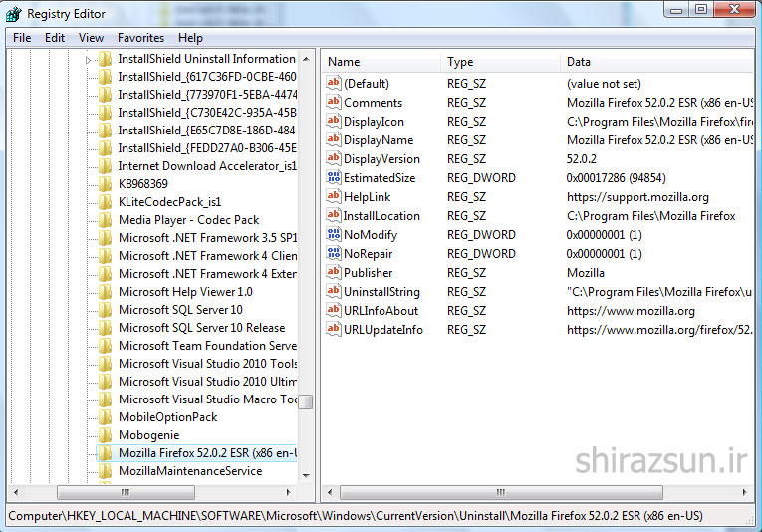762x532 pixels.
Task: Click the ab icon beside DisplayVersion
Action: coord(334,158)
